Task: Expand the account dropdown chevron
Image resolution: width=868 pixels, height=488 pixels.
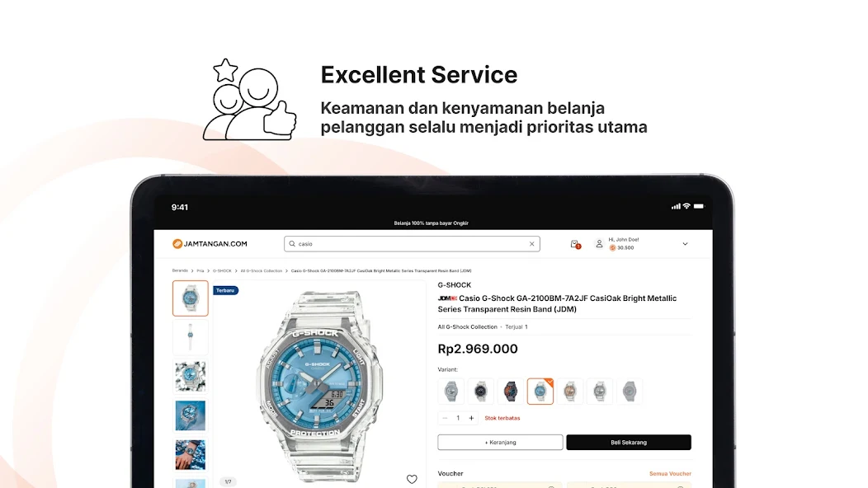Action: click(685, 244)
